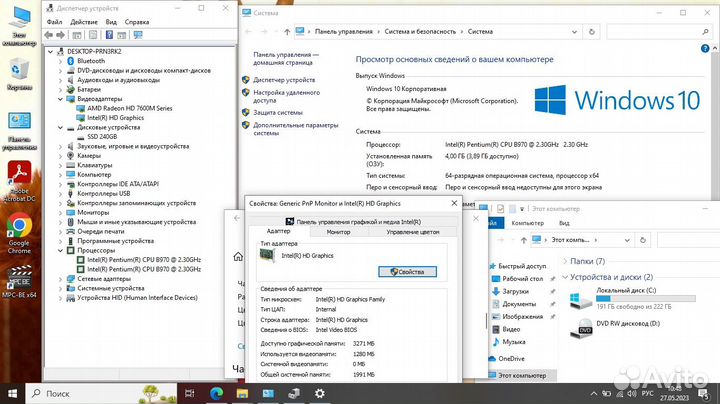Click the up arrow in System window navigation
The image size is (720, 404).
point(287,32)
